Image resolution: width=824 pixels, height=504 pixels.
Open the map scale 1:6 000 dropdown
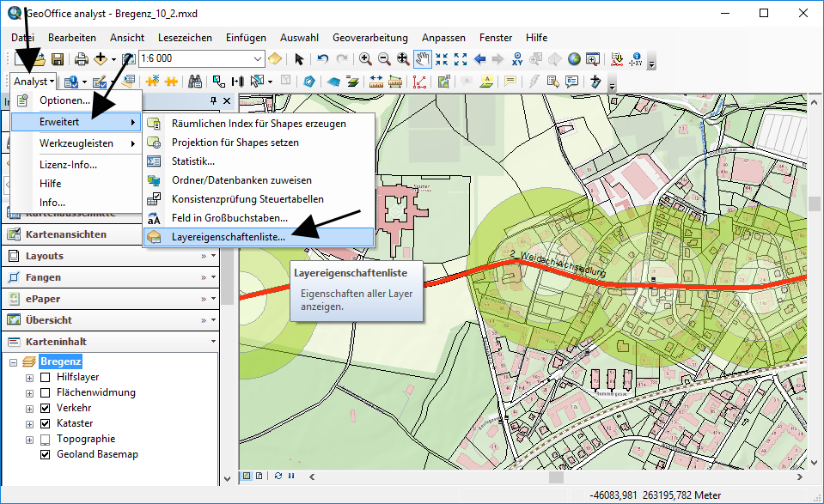[258, 59]
